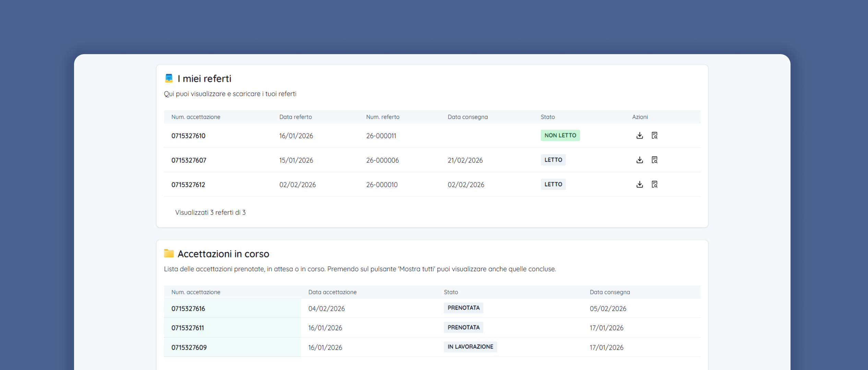View report details for 0715327612
The image size is (868, 370).
point(654,184)
